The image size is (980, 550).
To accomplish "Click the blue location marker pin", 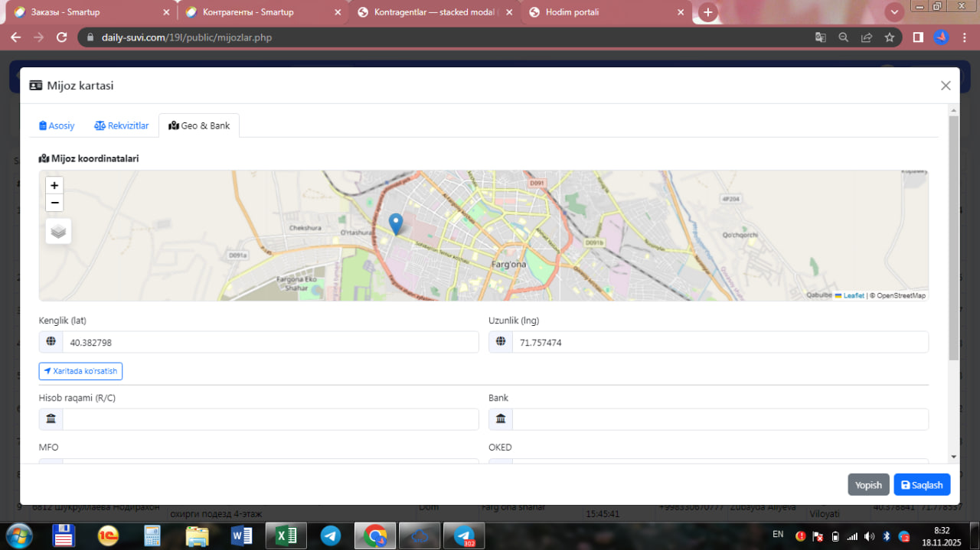I will [396, 223].
